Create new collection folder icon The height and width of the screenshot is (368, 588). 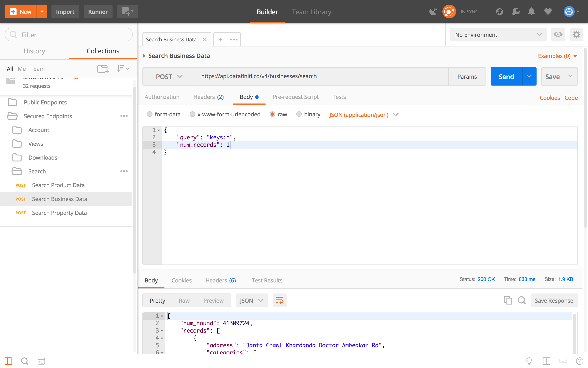[x=103, y=69]
